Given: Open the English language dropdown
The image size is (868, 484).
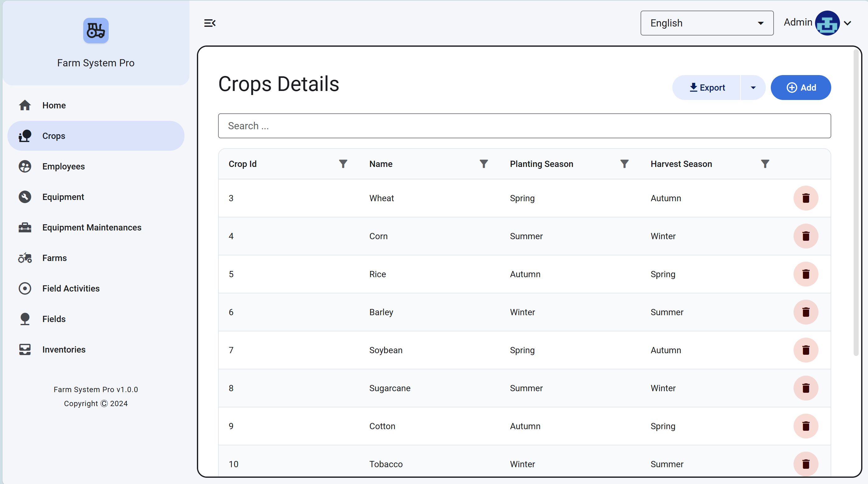Looking at the screenshot, I should (707, 23).
